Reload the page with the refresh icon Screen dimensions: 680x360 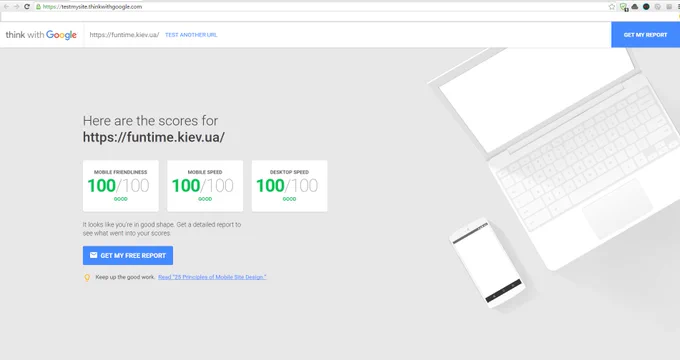tap(27, 7)
